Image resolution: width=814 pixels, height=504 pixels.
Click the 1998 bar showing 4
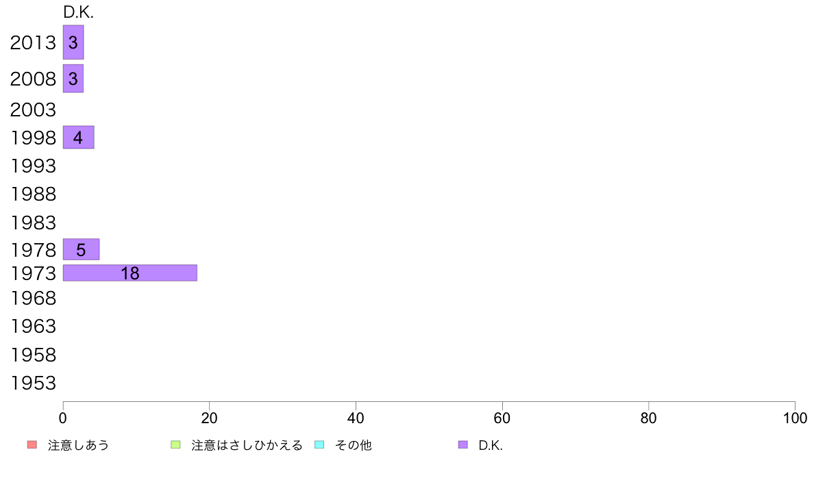pyautogui.click(x=78, y=137)
